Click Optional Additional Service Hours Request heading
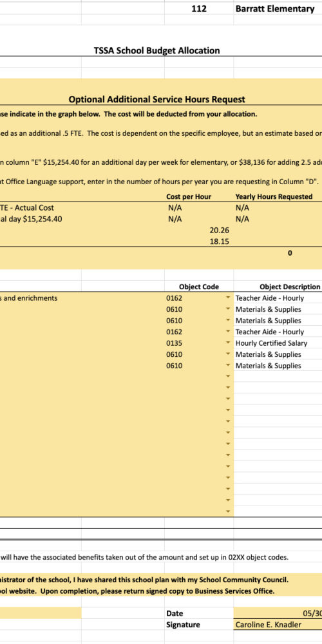This screenshot has height=644, width=322. click(157, 99)
